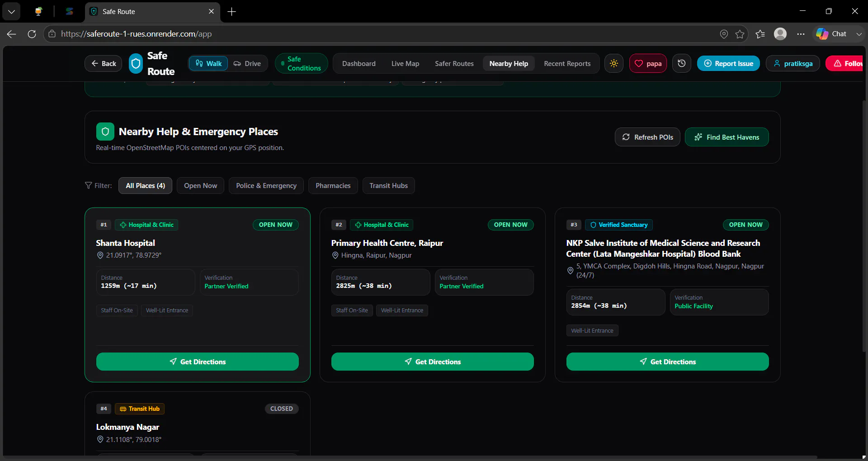
Task: Open pratiksga user profile
Action: coord(793,64)
